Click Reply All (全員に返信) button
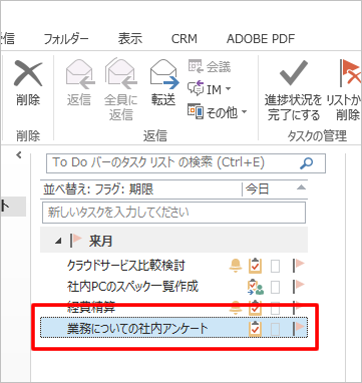 click(121, 89)
